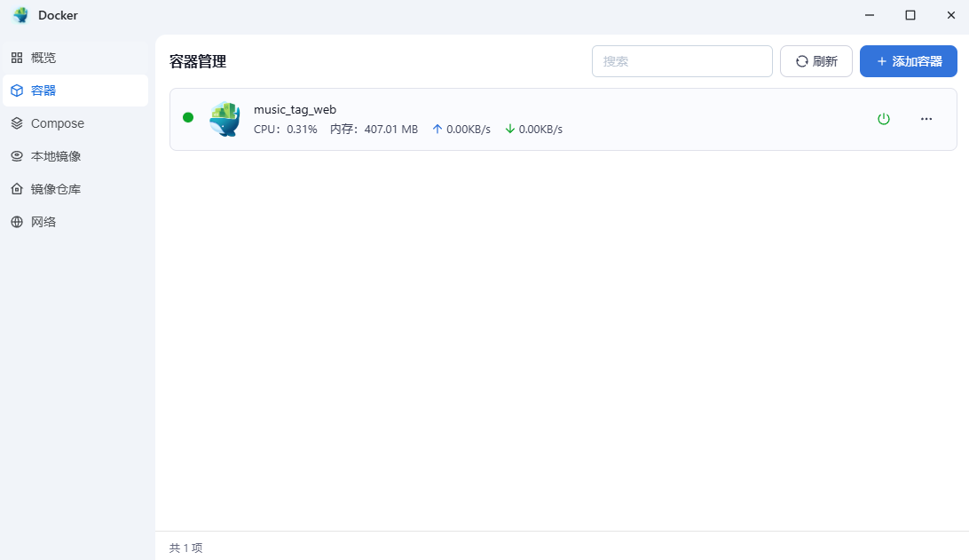
Task: Click the 容器管理 page heading
Action: pos(198,61)
